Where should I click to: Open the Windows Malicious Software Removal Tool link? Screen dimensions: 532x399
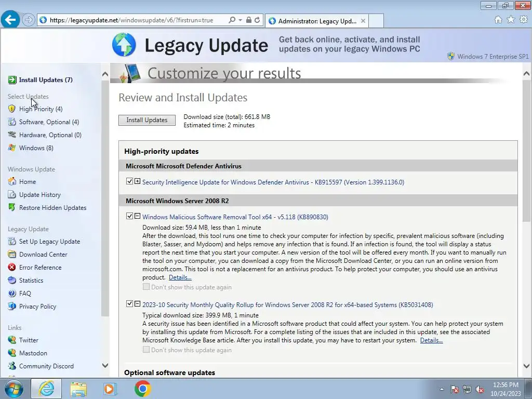point(235,217)
